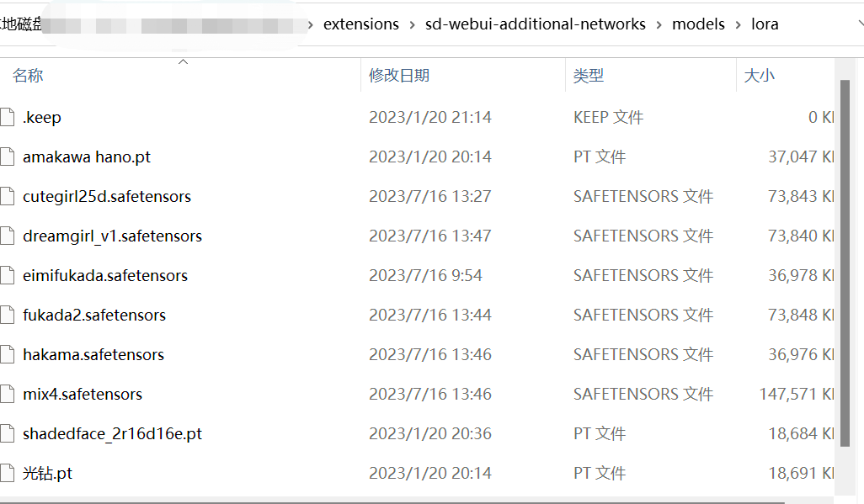
Task: Go to the extensions breadcrumb folder
Action: [x=361, y=24]
